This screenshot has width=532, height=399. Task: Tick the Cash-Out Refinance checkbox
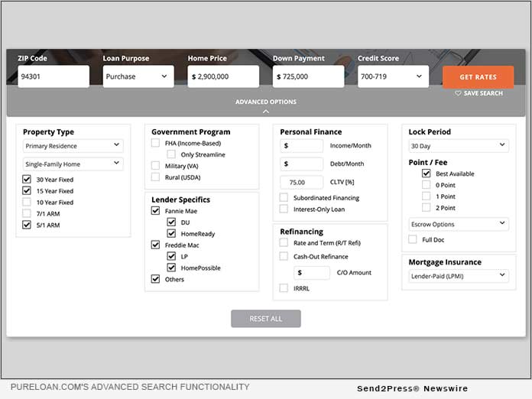tap(284, 257)
